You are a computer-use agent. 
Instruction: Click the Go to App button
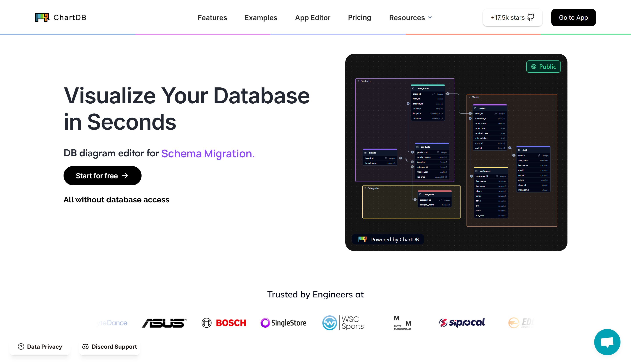(573, 18)
